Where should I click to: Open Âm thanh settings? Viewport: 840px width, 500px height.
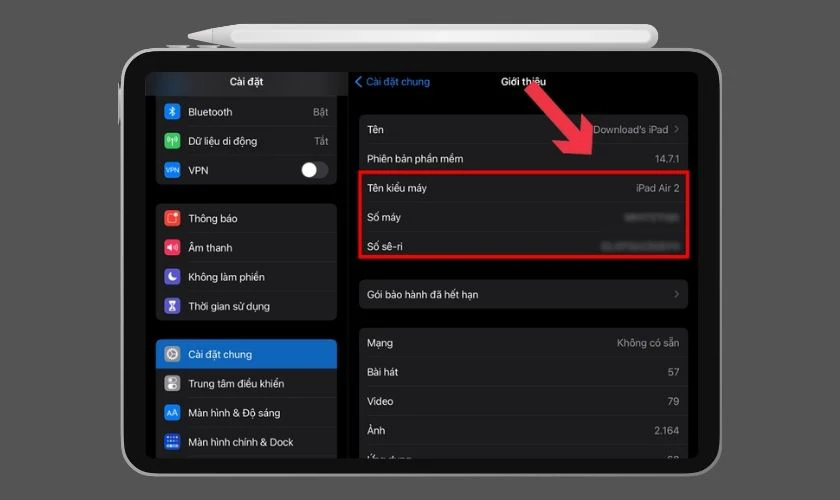[246, 248]
